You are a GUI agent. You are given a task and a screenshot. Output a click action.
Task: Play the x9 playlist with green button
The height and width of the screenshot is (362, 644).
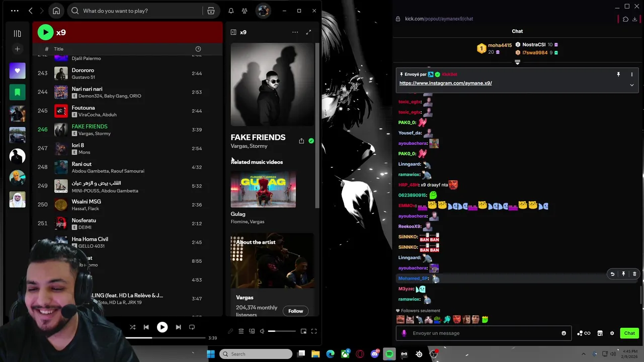pyautogui.click(x=45, y=32)
